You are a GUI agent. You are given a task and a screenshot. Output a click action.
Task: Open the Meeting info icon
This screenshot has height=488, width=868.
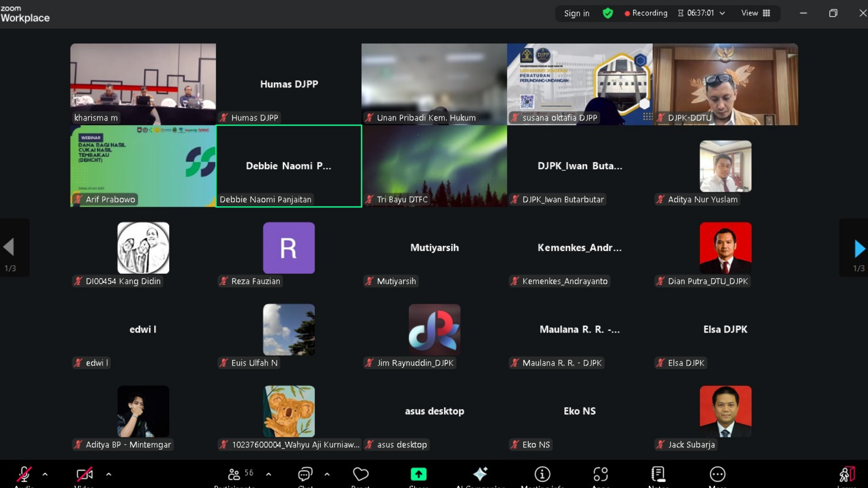pyautogui.click(x=542, y=474)
